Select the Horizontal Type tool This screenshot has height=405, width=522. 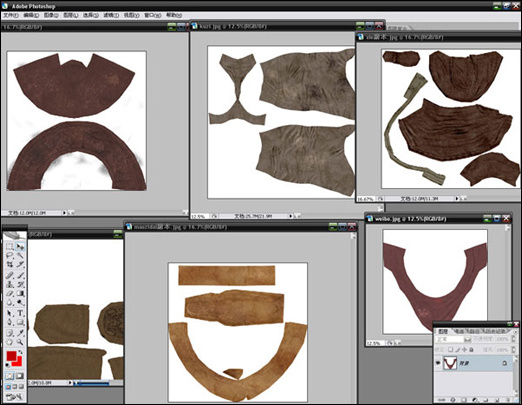[20, 313]
